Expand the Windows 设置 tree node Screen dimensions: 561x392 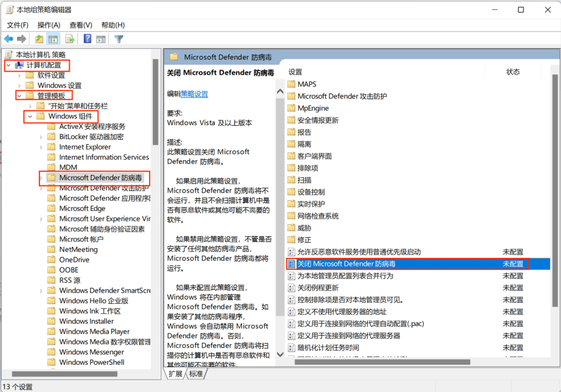coord(19,85)
